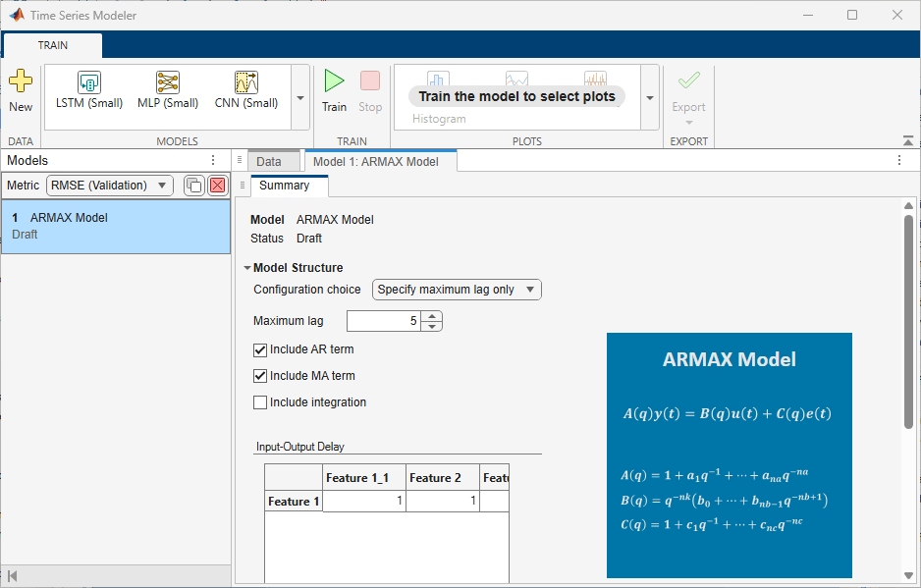Duplicate the selected model icon
The width and height of the screenshot is (921, 588).
(x=193, y=186)
